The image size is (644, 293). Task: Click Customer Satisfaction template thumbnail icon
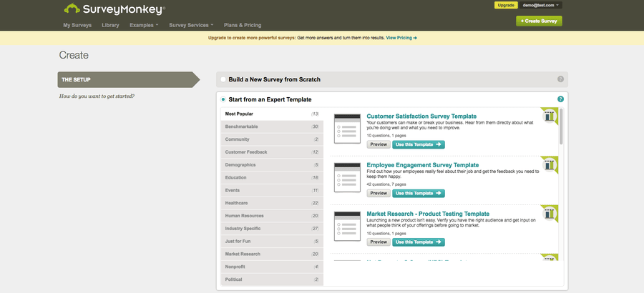[347, 129]
